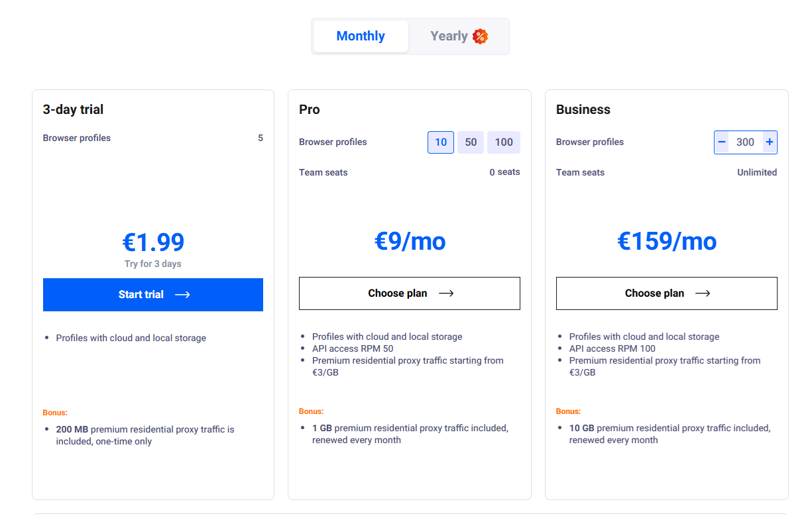Click the minus icon to decrease Business profiles
This screenshot has height=516, width=812.
(x=721, y=142)
